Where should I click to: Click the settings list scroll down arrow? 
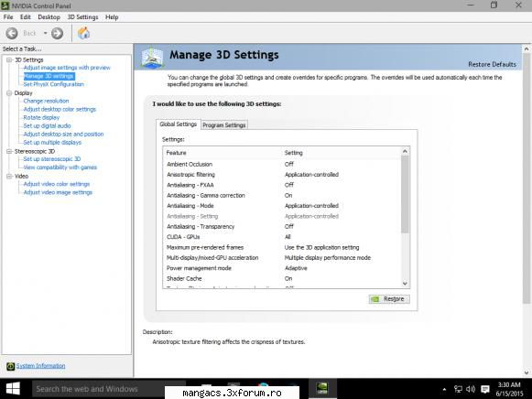coord(405,284)
